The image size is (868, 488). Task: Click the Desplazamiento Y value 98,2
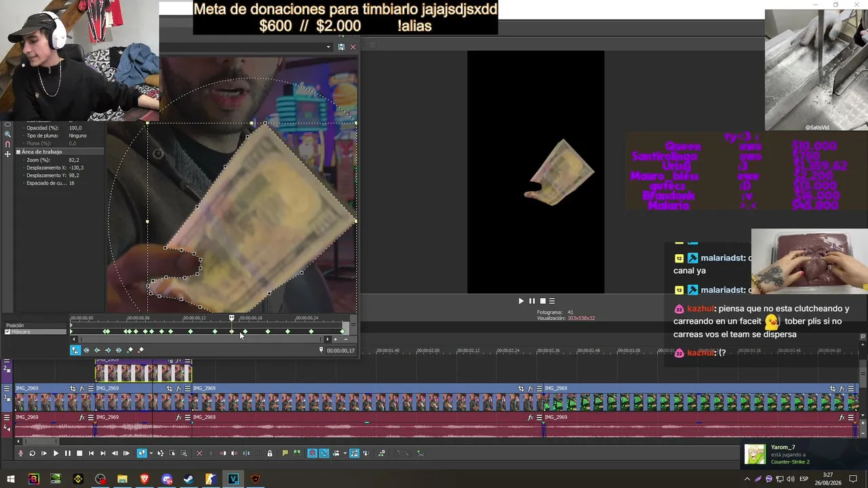pyautogui.click(x=74, y=176)
